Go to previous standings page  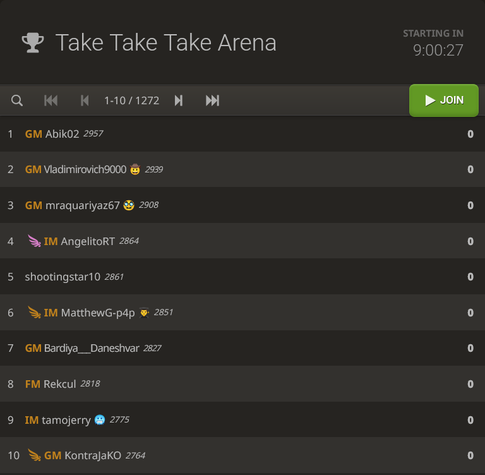point(85,100)
